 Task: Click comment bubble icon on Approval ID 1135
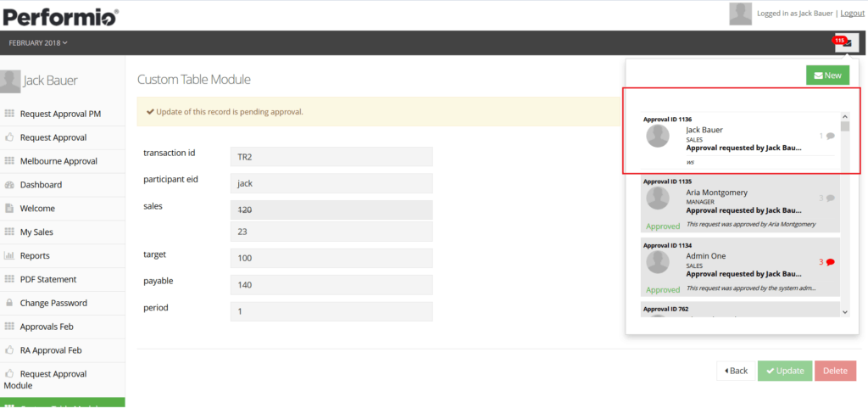click(x=831, y=198)
